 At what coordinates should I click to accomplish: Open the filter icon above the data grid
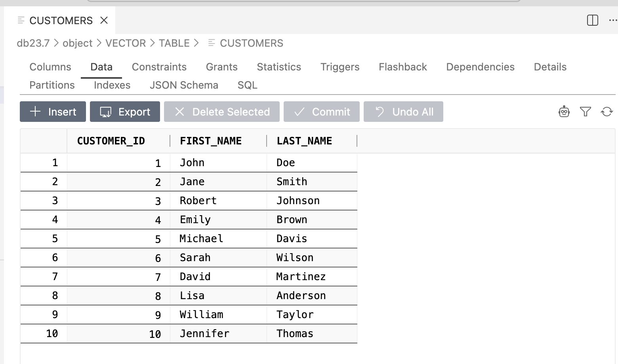[x=586, y=112]
